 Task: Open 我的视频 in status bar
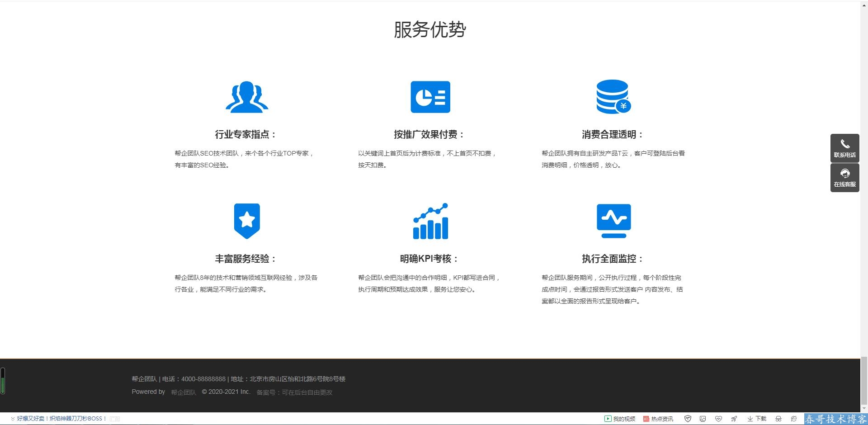(x=620, y=419)
